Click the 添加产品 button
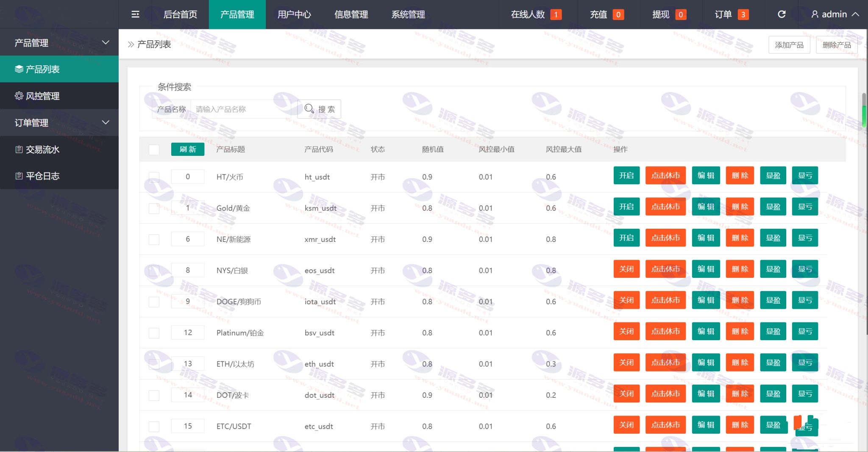This screenshot has height=452, width=868. 789,45
